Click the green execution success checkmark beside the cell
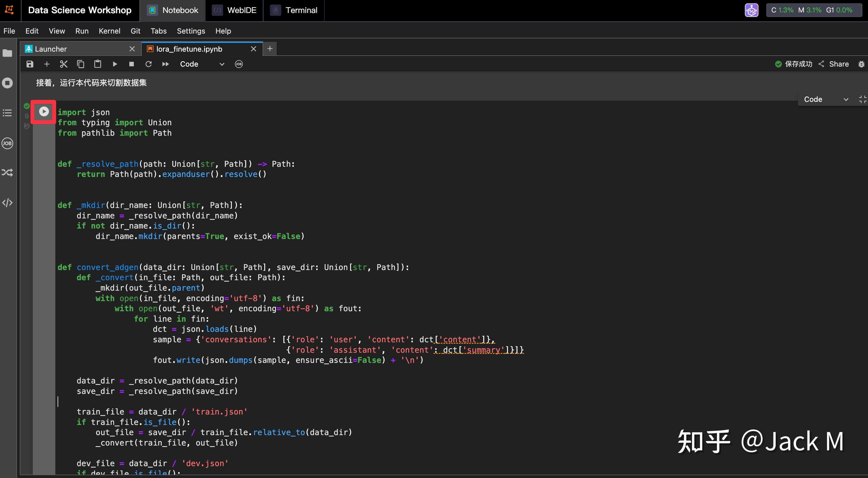 click(x=27, y=106)
